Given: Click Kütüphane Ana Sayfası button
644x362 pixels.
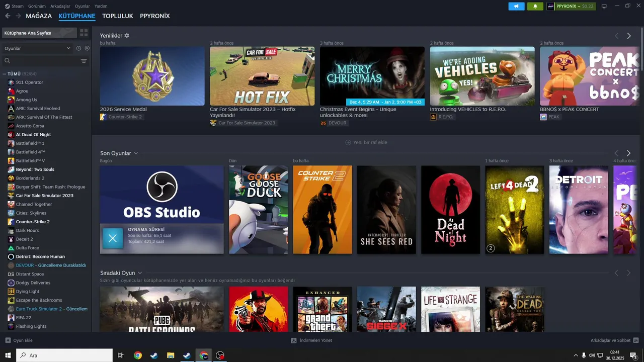Looking at the screenshot, I should [x=39, y=33].
